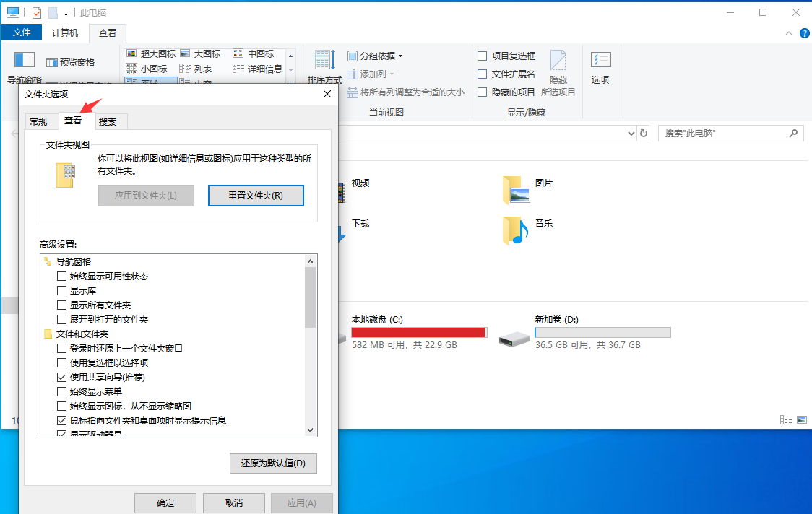
Task: Open the 添加列 dropdown
Action: click(x=371, y=74)
